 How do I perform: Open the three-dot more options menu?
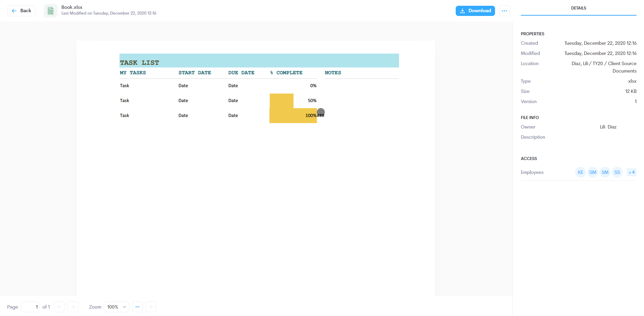pyautogui.click(x=504, y=11)
